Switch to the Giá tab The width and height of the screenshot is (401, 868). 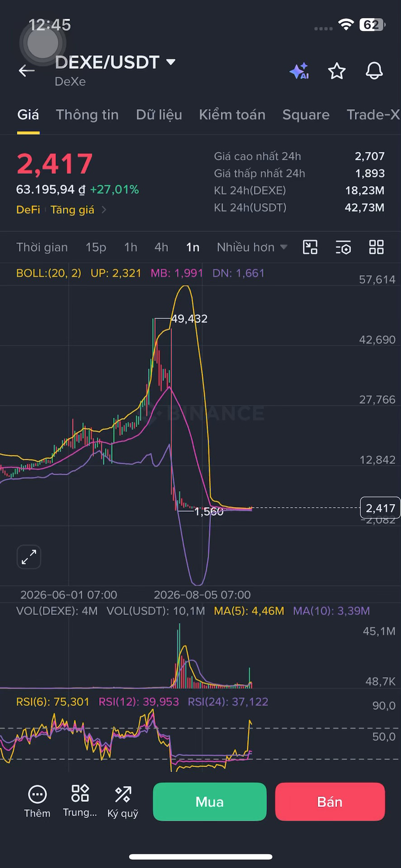28,115
